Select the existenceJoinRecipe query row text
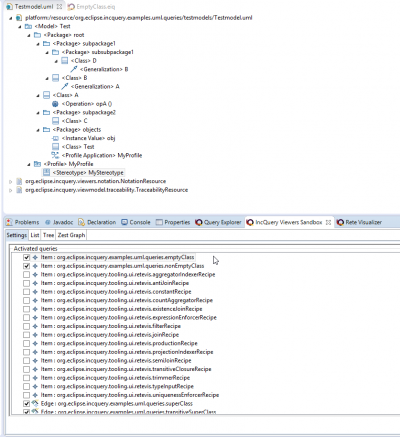 (121, 309)
